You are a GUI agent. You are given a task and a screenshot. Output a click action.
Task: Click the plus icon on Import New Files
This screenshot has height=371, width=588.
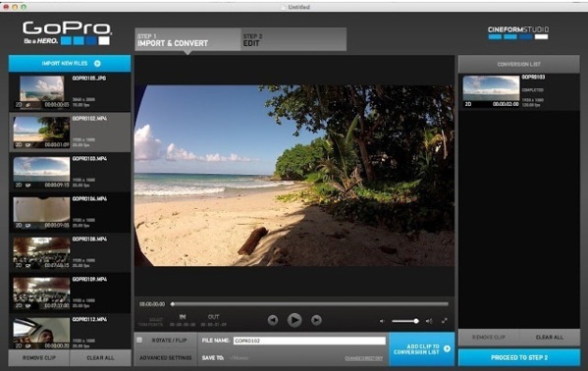click(x=97, y=64)
